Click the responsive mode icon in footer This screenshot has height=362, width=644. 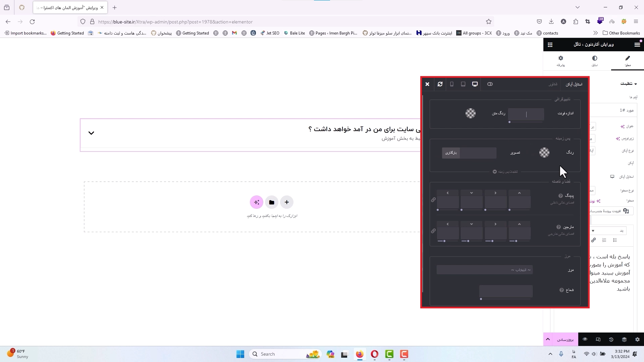(x=598, y=340)
